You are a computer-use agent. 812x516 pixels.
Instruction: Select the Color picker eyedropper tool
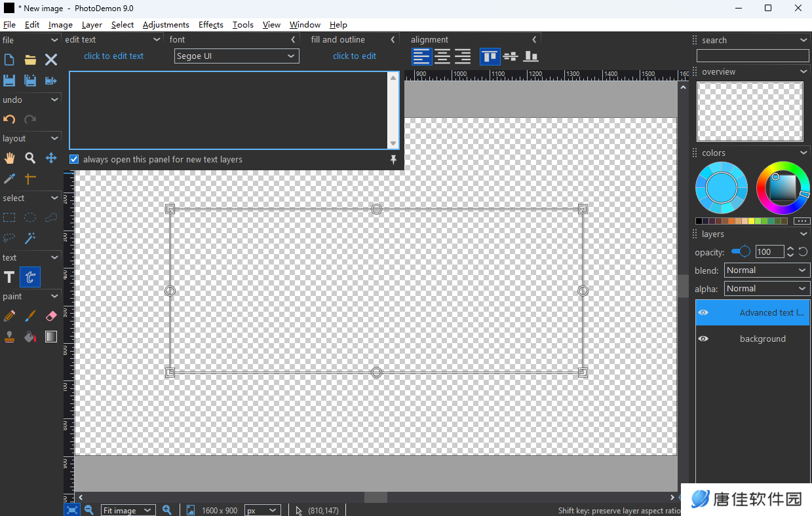(9, 178)
